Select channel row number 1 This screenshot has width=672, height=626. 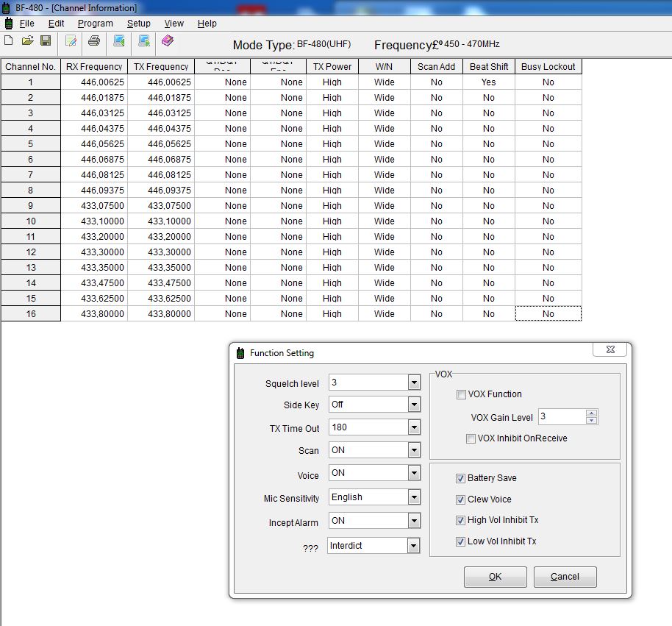pos(30,82)
